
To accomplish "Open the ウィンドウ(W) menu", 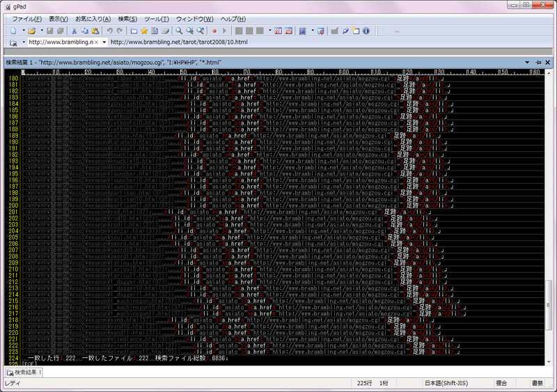I will coord(195,19).
